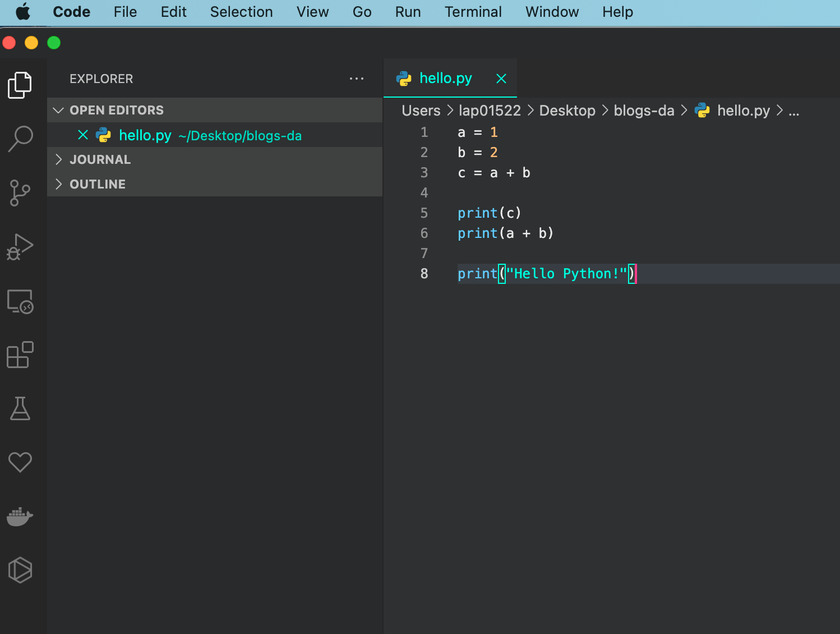Viewport: 840px width, 634px height.
Task: Open the Source Control view
Action: point(20,193)
